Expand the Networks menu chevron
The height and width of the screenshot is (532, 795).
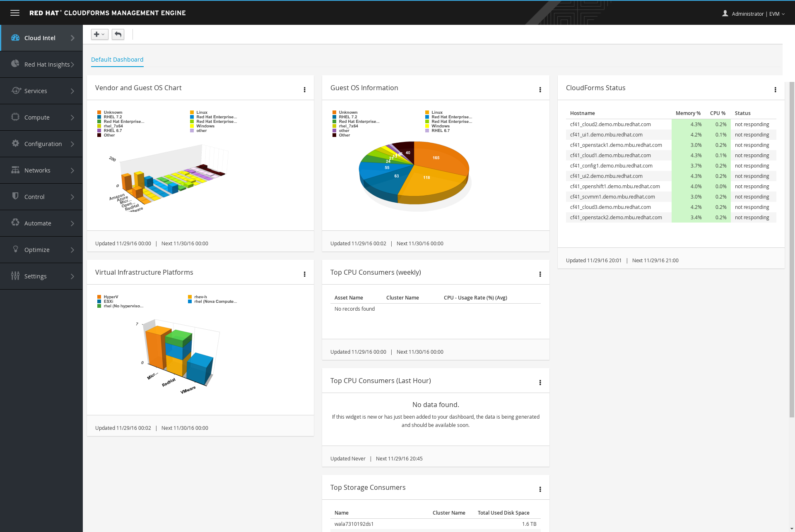[72, 170]
